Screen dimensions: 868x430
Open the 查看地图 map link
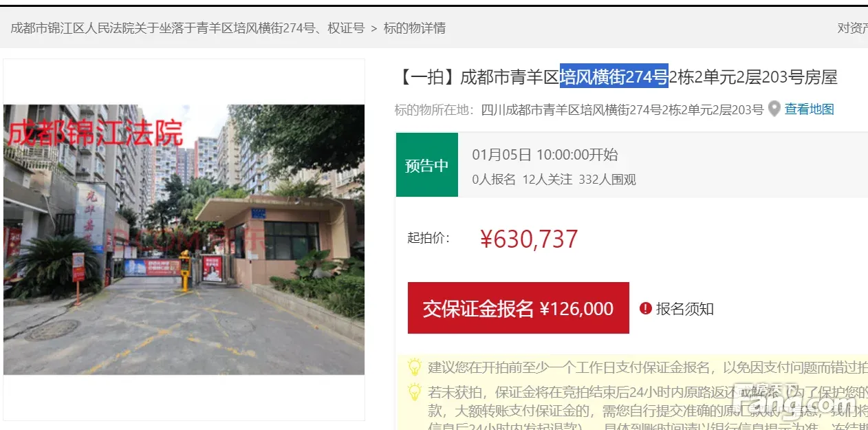[x=810, y=109]
